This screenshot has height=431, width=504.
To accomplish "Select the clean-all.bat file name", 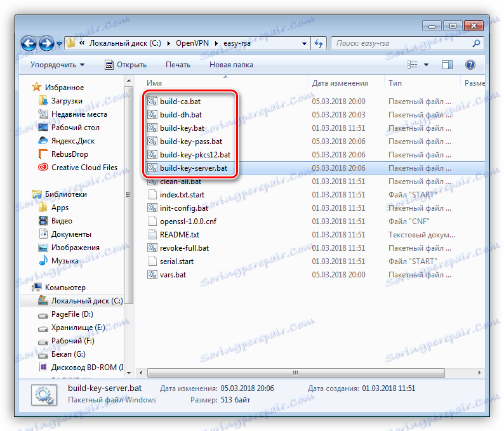I will [x=180, y=182].
